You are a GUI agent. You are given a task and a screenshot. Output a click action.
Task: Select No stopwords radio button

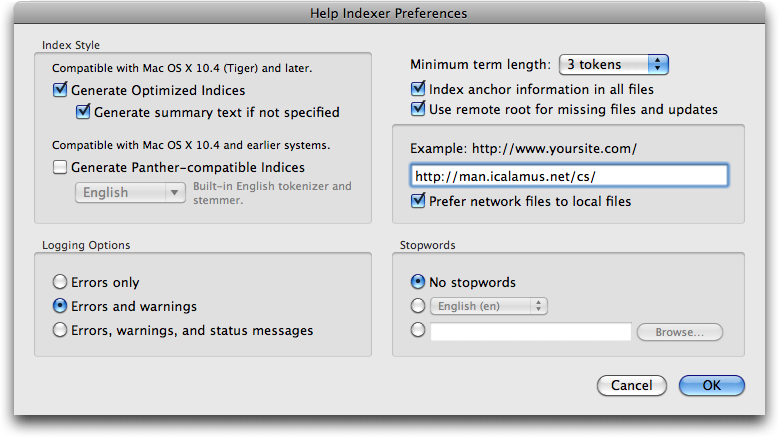(418, 282)
